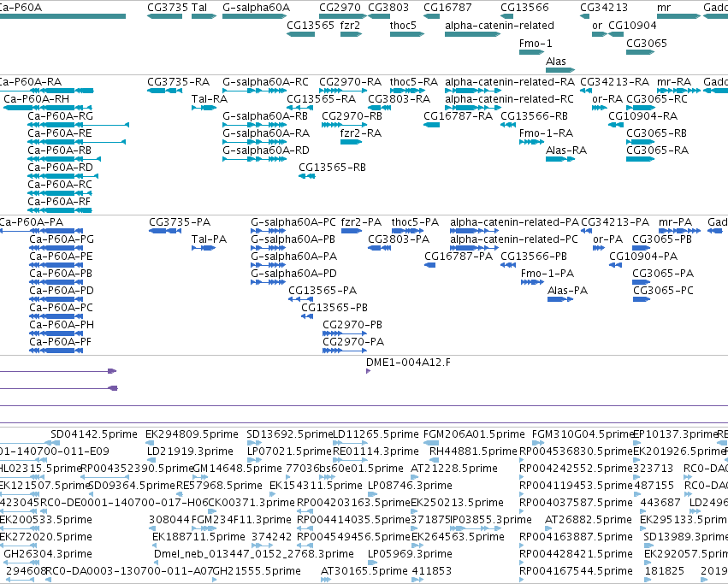Open transcript or-RA

(x=607, y=99)
